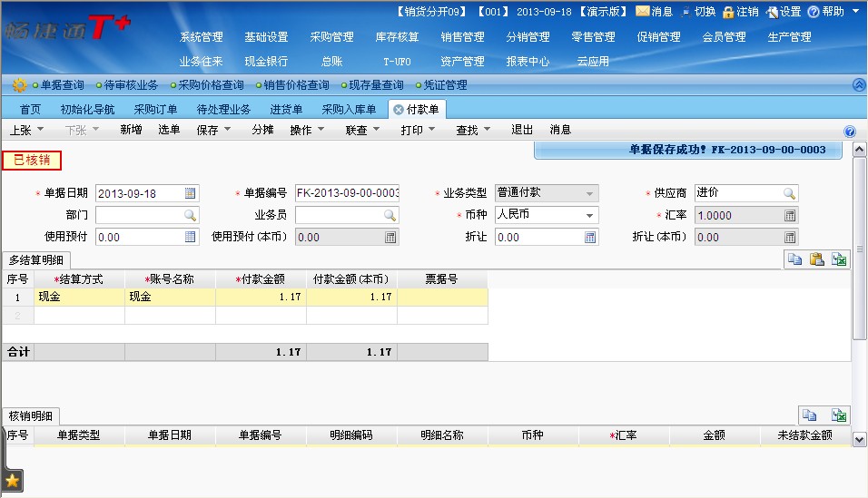
Task: Copy rows in 多结算明细 grid
Action: tap(795, 259)
